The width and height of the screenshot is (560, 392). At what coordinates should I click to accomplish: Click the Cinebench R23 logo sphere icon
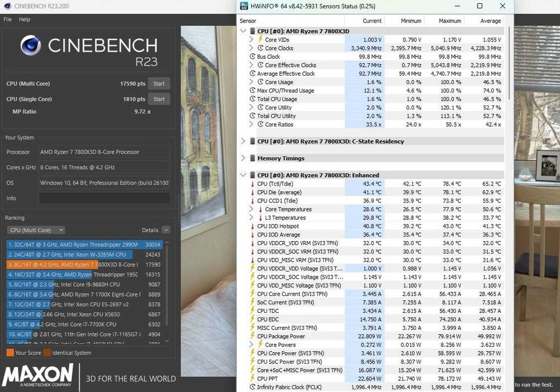point(31,45)
